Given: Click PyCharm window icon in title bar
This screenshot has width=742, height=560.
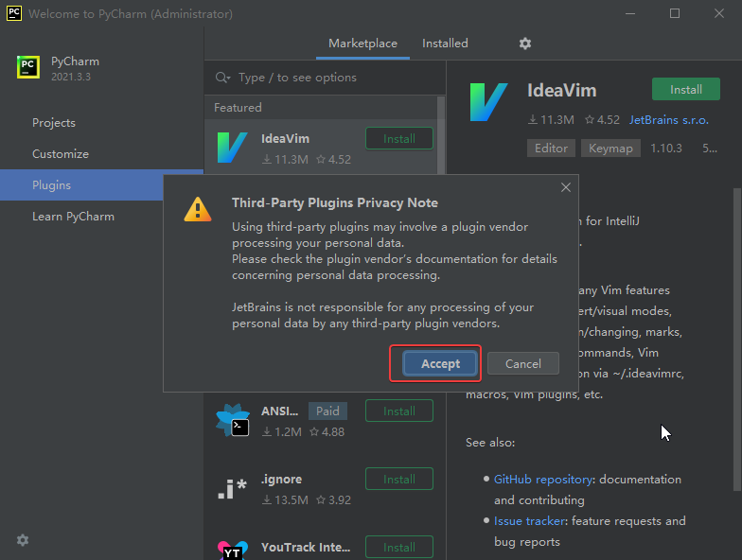Looking at the screenshot, I should pyautogui.click(x=14, y=13).
